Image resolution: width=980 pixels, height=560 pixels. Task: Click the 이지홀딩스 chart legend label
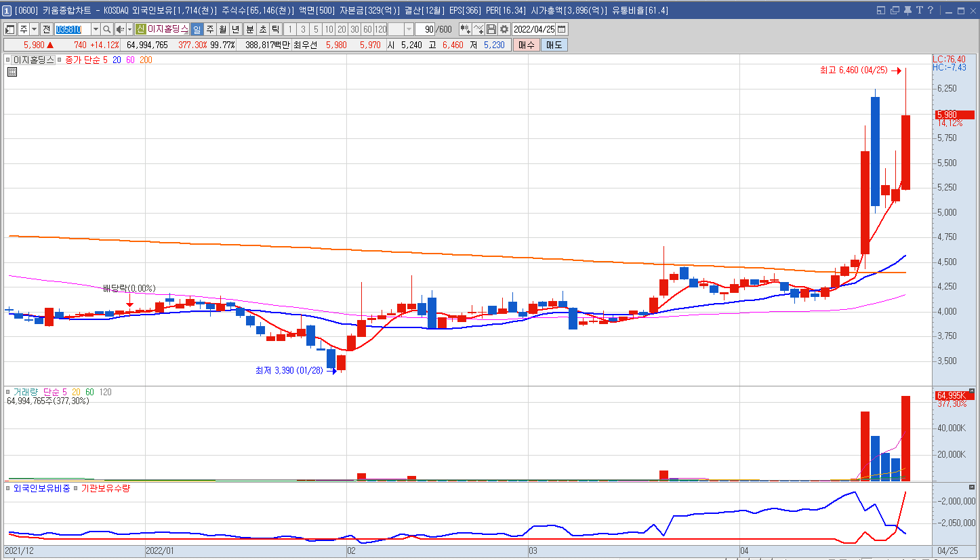point(34,60)
